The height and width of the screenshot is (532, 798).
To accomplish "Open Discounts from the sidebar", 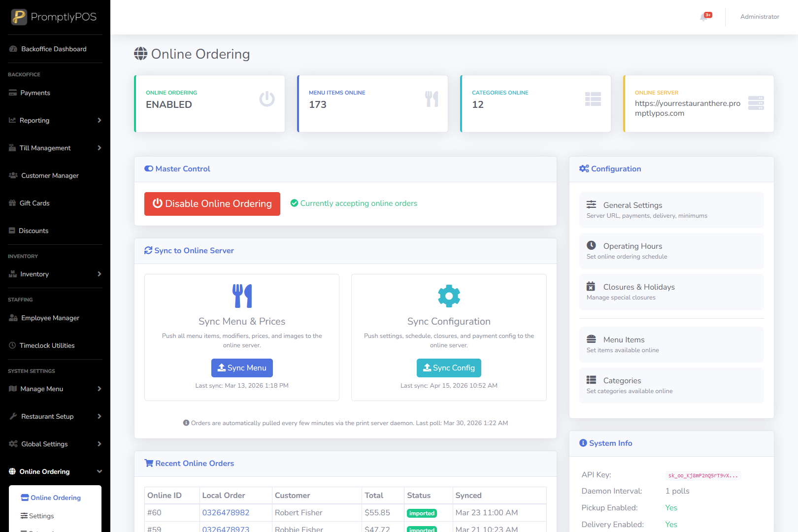I will pos(55,231).
